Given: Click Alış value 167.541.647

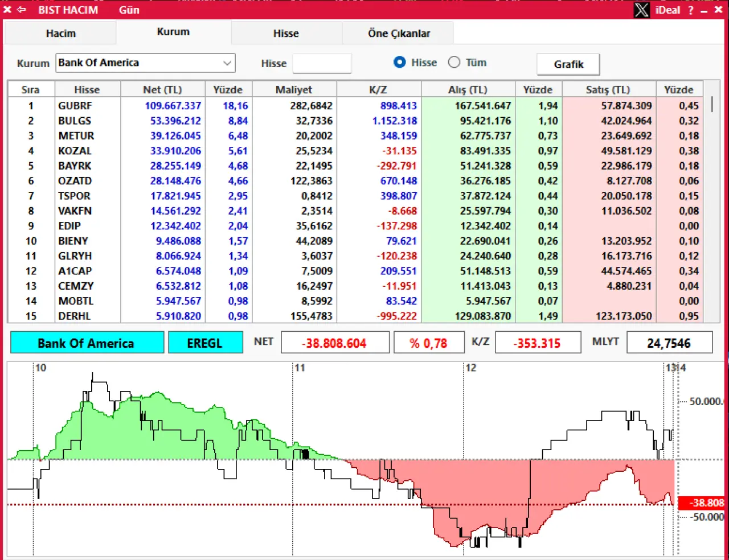Looking at the screenshot, I should point(483,106).
